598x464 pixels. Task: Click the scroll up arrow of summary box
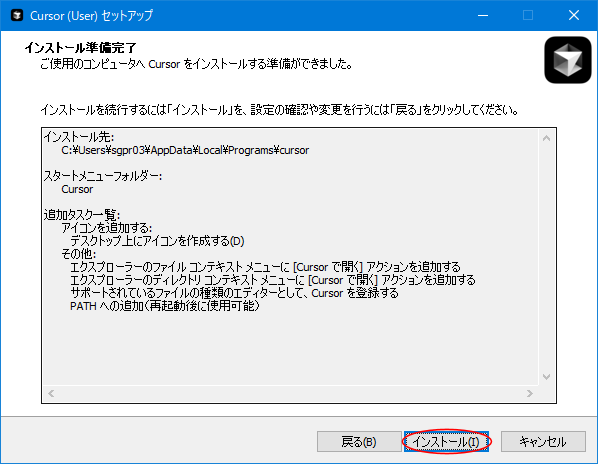coord(547,138)
